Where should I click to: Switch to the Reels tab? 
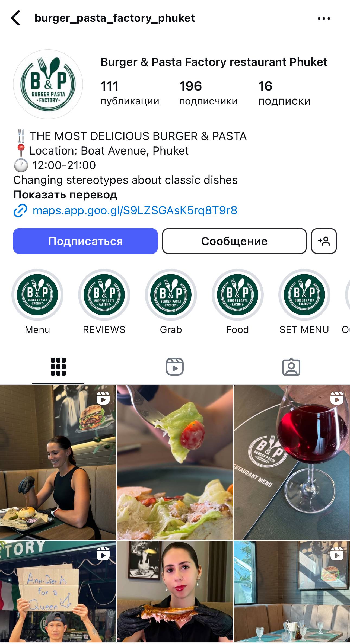(x=175, y=367)
